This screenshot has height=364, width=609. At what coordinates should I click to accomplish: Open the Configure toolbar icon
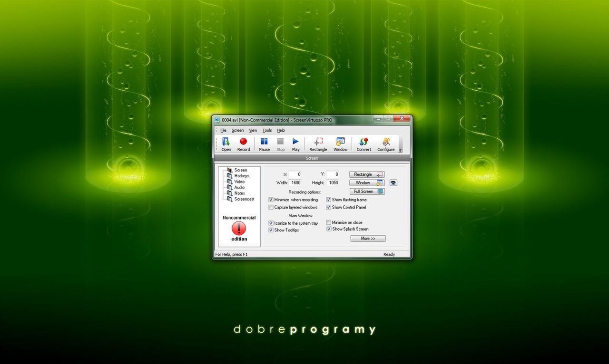click(x=386, y=144)
